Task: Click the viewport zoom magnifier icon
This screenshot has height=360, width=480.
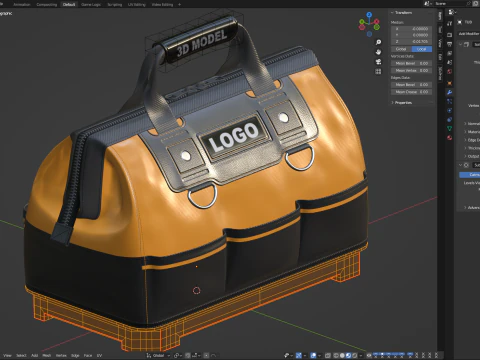Action: (378, 42)
